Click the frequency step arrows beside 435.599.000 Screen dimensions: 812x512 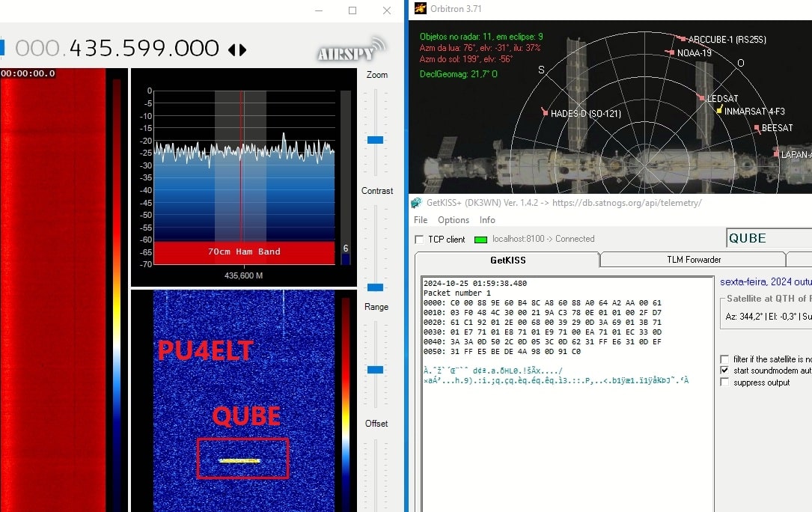(x=237, y=49)
